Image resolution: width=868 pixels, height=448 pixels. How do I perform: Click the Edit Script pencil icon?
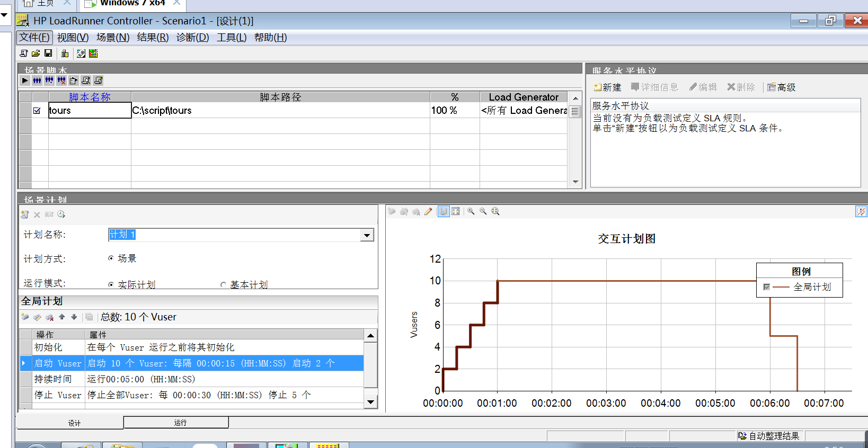click(98, 80)
